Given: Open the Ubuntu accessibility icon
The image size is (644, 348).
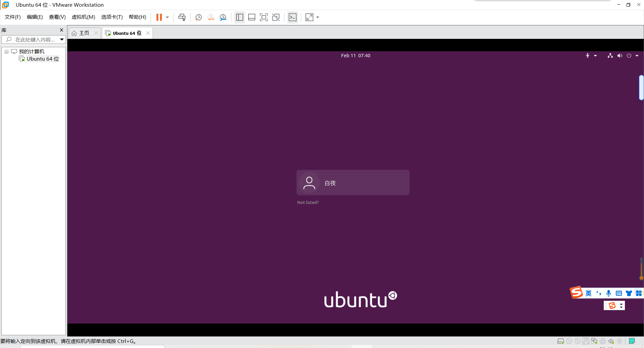Looking at the screenshot, I should click(588, 56).
